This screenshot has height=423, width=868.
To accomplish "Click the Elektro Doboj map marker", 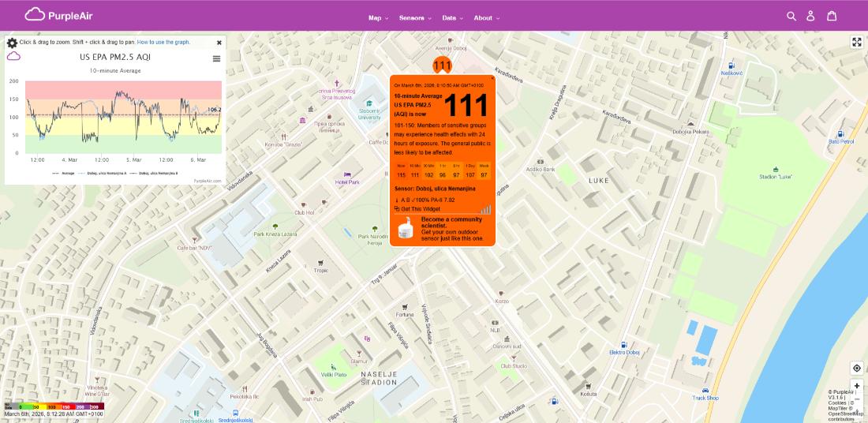I will (624, 344).
